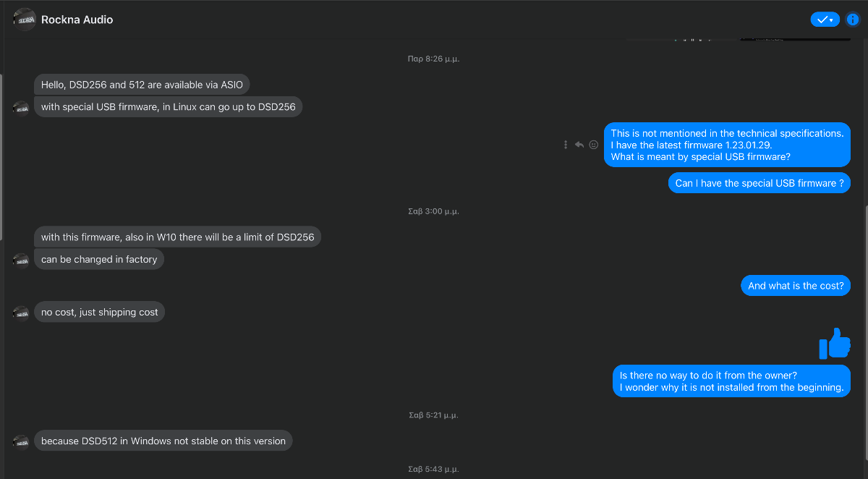868x479 pixels.
Task: Select the 'Can I have the special USB firmware ?' bubble
Action: (x=759, y=183)
